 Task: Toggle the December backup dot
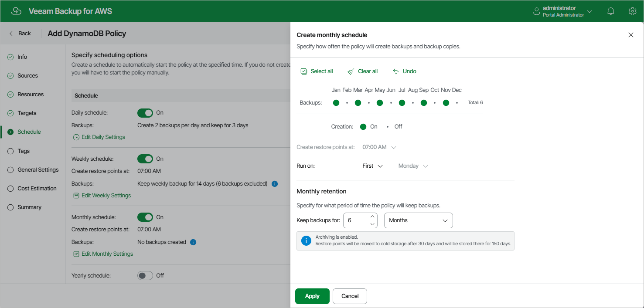457,103
